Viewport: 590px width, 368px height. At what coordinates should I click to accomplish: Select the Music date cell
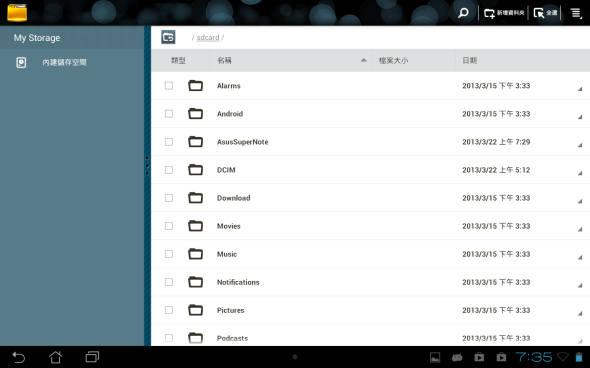(496, 254)
